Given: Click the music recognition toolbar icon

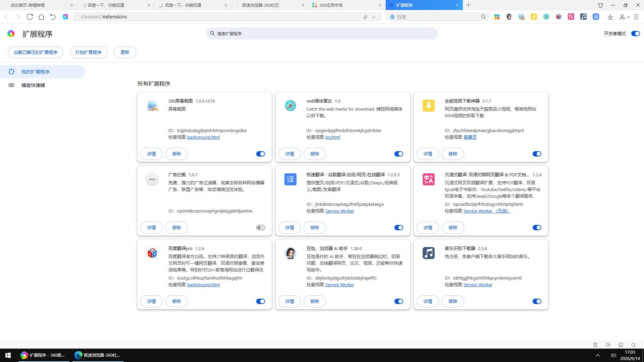Looking at the screenshot, I should pos(583,17).
